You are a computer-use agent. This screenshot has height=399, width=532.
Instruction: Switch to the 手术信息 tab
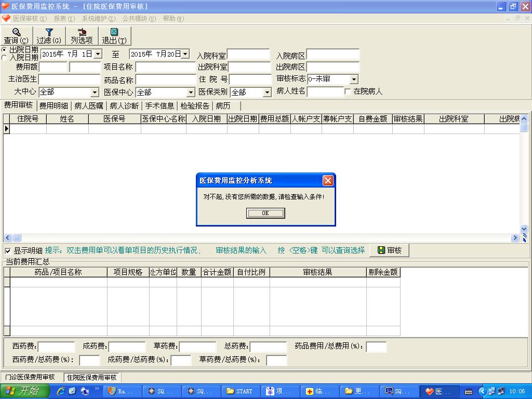pos(159,106)
